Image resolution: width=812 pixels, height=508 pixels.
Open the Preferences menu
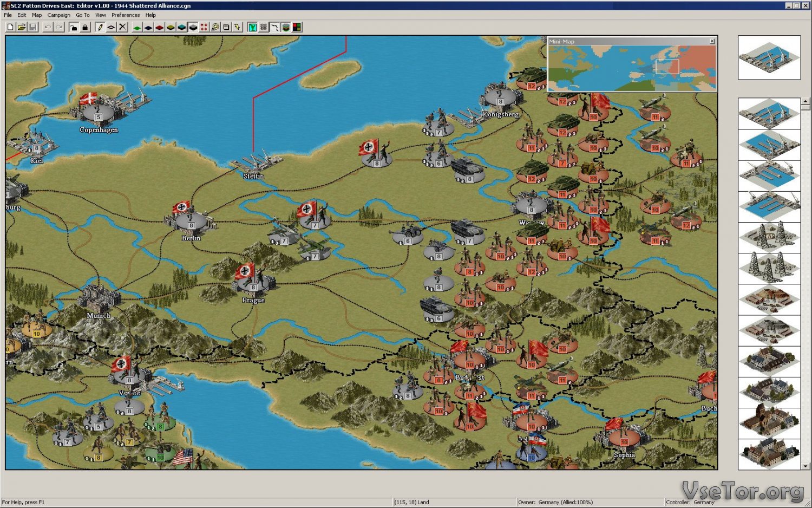[x=125, y=15]
